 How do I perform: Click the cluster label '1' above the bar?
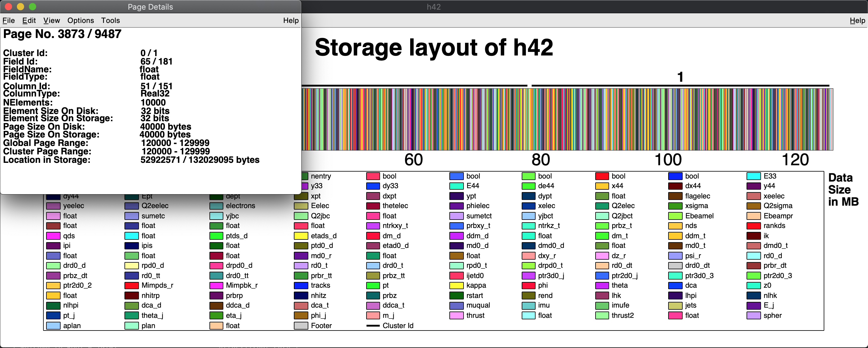point(680,77)
